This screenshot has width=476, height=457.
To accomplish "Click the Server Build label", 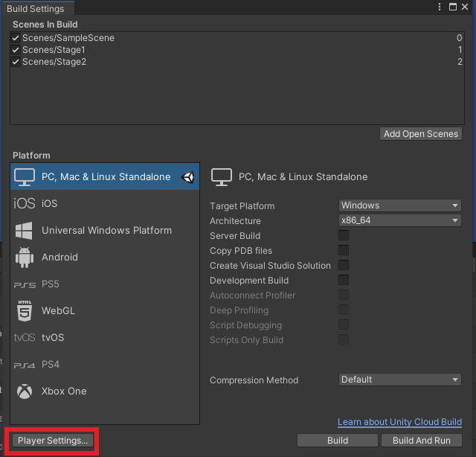I will tap(235, 236).
